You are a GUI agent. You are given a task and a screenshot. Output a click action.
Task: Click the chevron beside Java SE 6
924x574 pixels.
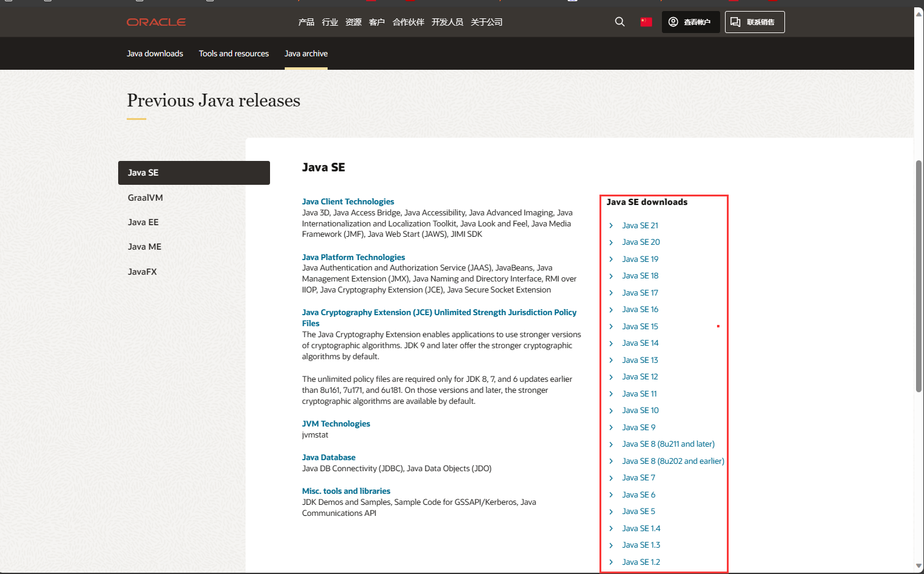[x=611, y=494]
